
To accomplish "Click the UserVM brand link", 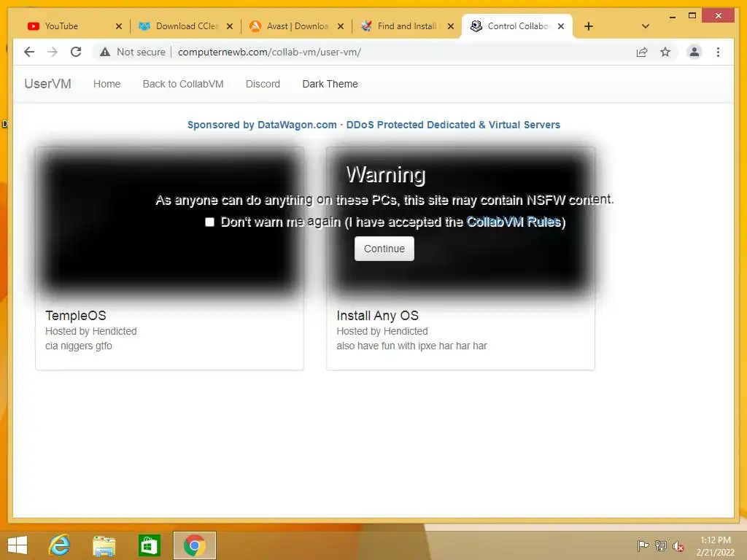I will (x=47, y=84).
